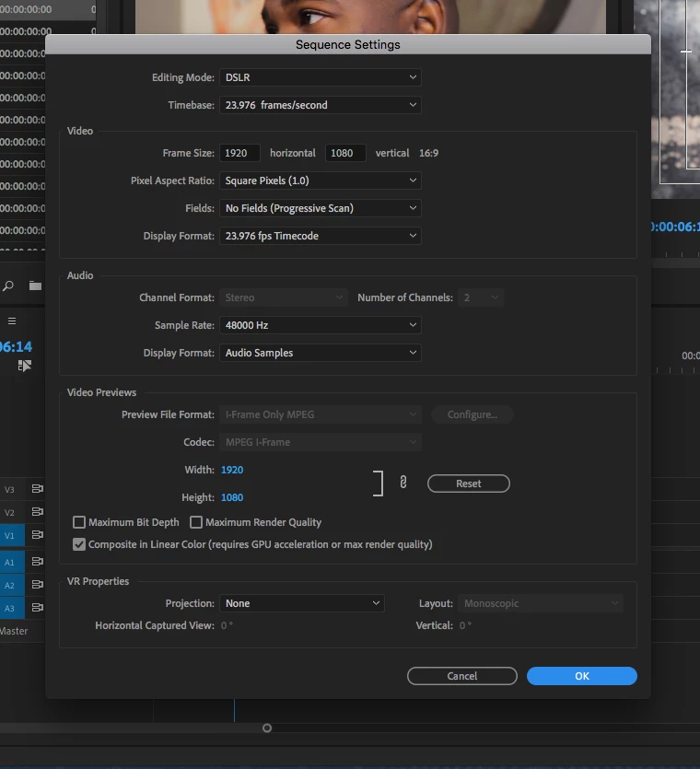
Task: Confirm settings with the OK button
Action: [x=582, y=676]
